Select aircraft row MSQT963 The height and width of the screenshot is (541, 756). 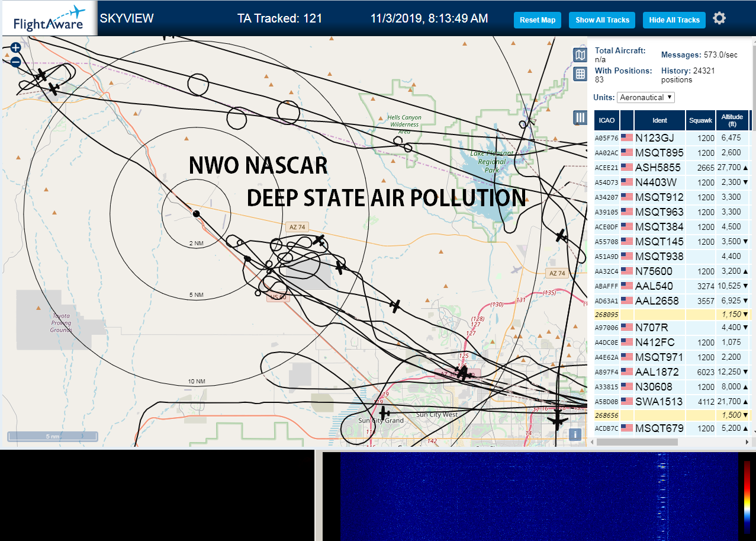pos(673,212)
